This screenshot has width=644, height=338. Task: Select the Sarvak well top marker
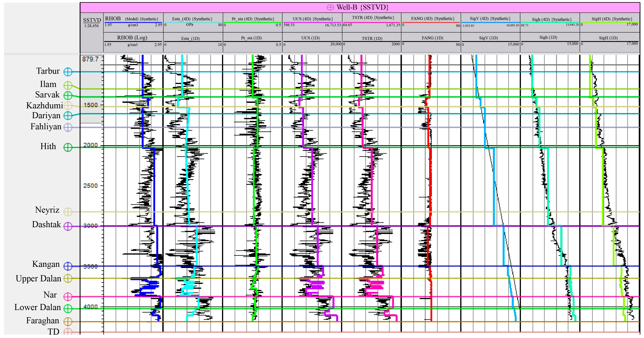coord(68,95)
